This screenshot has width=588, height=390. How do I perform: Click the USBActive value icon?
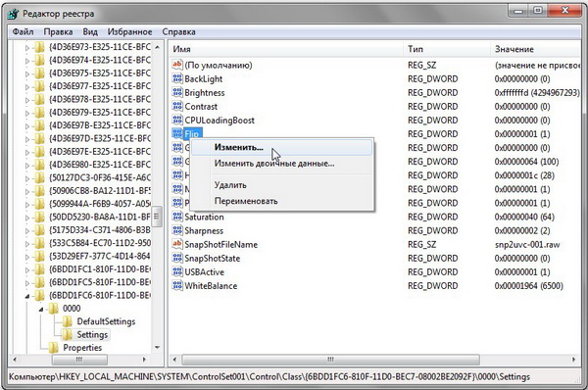[x=177, y=271]
